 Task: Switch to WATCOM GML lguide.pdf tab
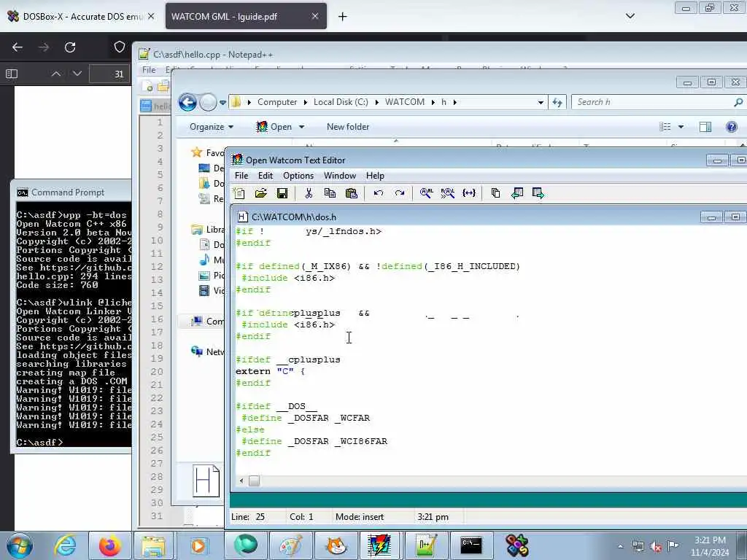coord(246,16)
